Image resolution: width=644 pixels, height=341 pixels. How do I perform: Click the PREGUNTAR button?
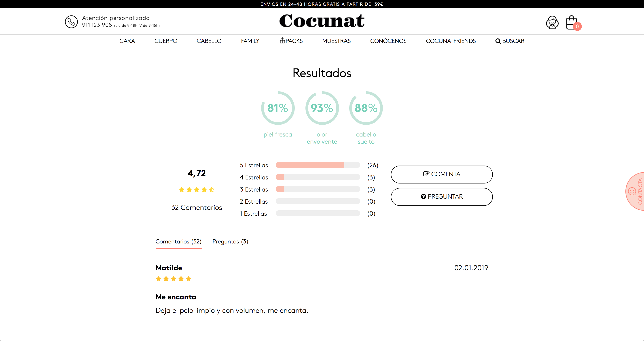[x=442, y=196]
